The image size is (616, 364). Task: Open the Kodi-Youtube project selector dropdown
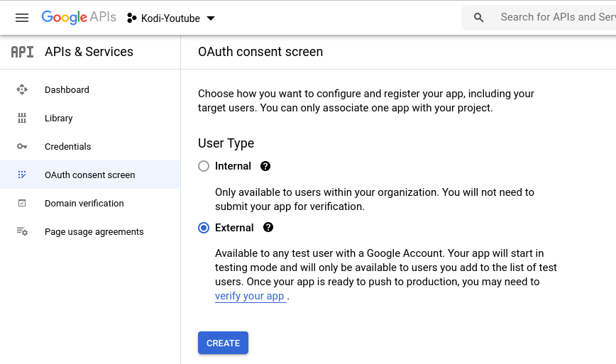coord(171,18)
